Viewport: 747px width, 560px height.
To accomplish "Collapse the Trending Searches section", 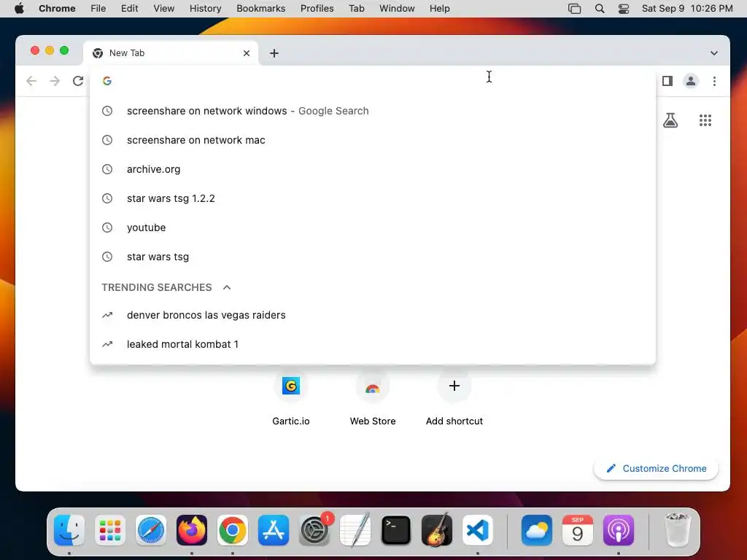I will tap(227, 287).
